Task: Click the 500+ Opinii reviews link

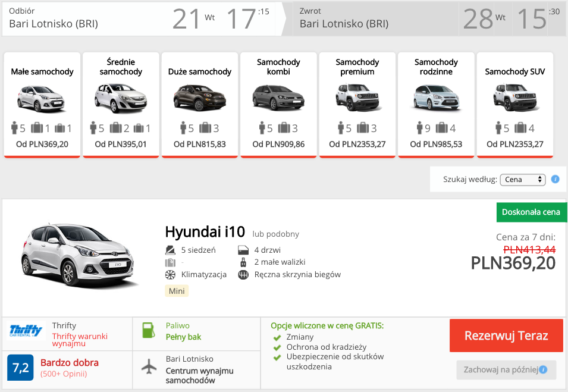Action: pos(64,374)
